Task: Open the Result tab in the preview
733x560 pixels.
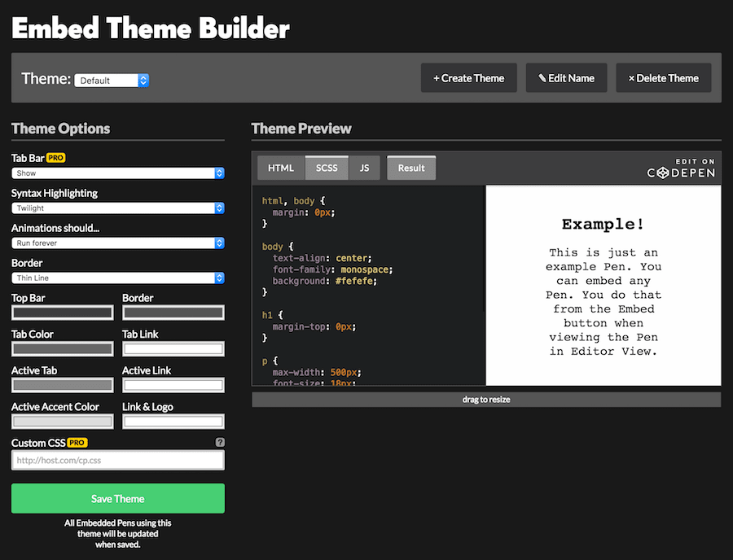Action: [410, 168]
